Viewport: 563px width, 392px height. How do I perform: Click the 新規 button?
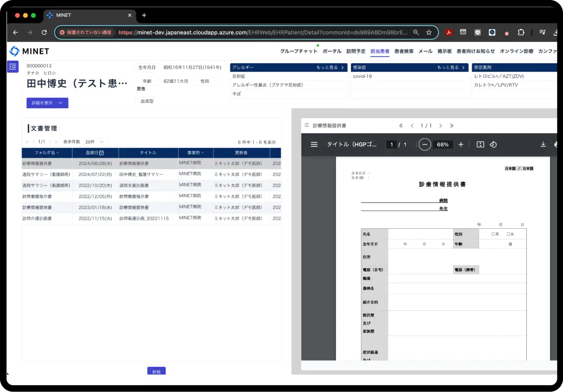pos(156,371)
